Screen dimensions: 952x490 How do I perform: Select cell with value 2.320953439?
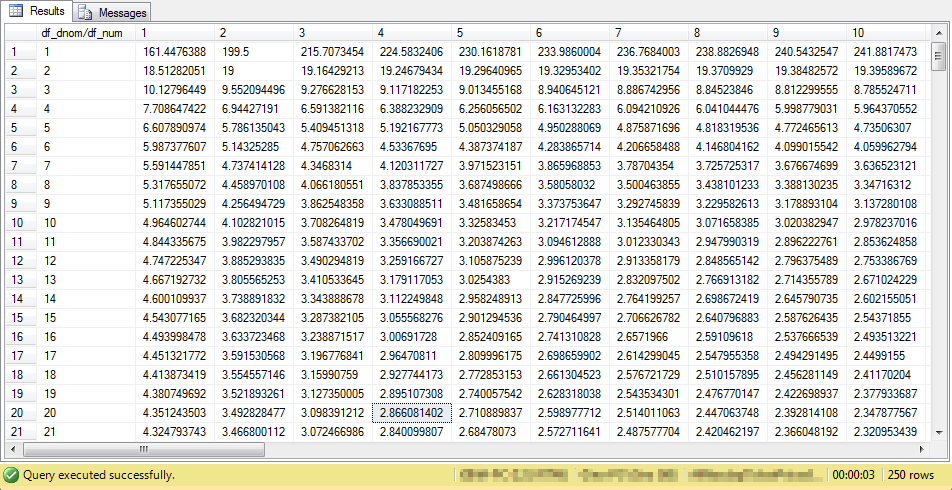point(888,432)
